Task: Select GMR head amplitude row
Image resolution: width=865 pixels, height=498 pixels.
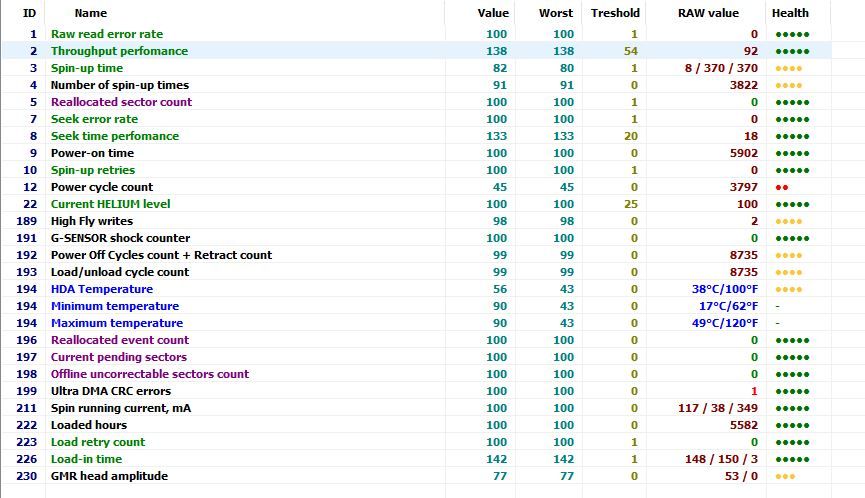Action: pos(416,476)
